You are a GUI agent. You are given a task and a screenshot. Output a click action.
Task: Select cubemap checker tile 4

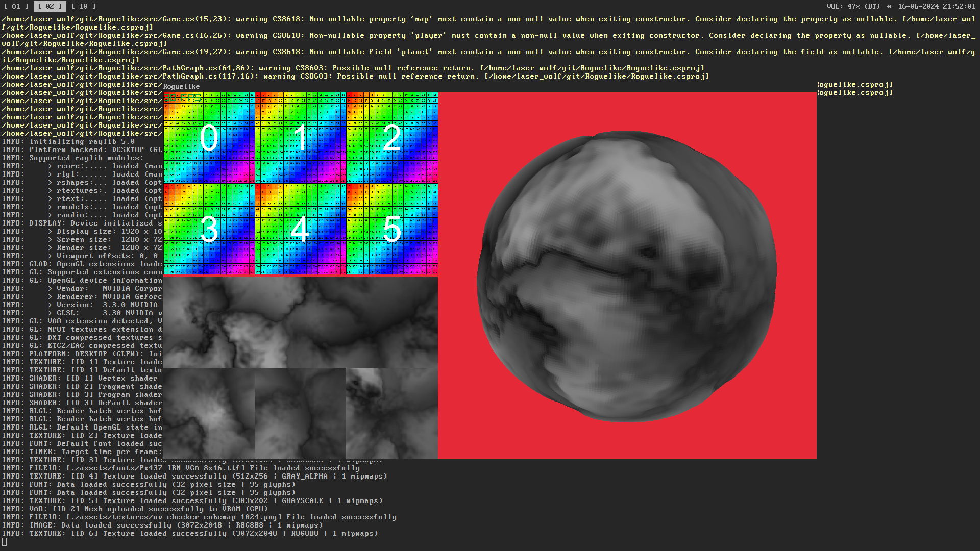point(300,230)
